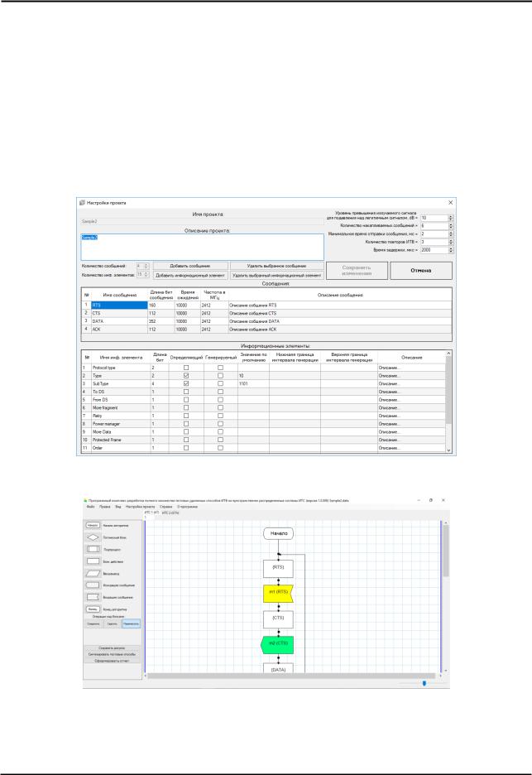Click the move-blocks operation button (highlighted)

(x=131, y=623)
